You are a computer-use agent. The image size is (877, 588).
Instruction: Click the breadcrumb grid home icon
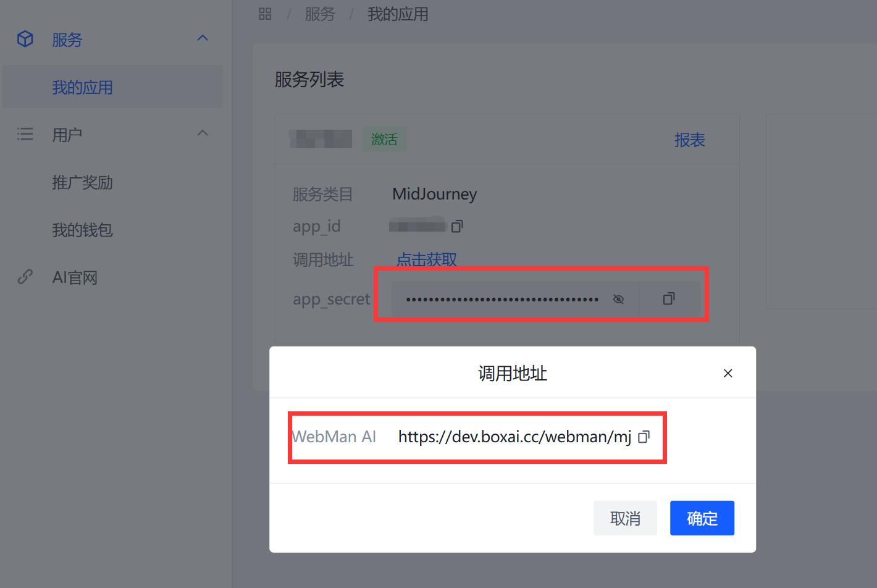pyautogui.click(x=265, y=14)
